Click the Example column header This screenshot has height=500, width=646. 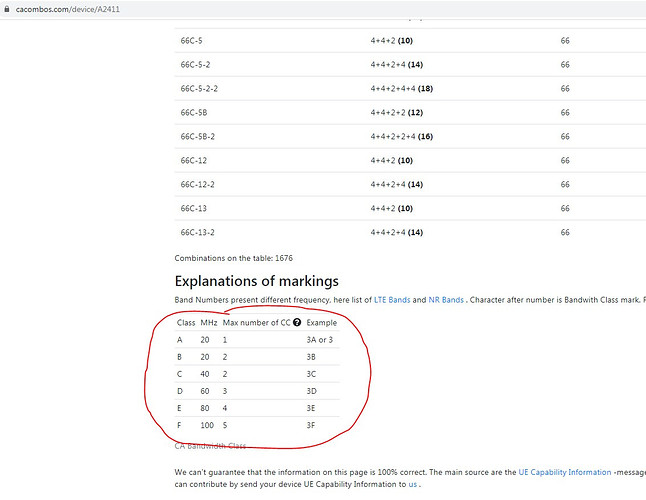tap(321, 322)
